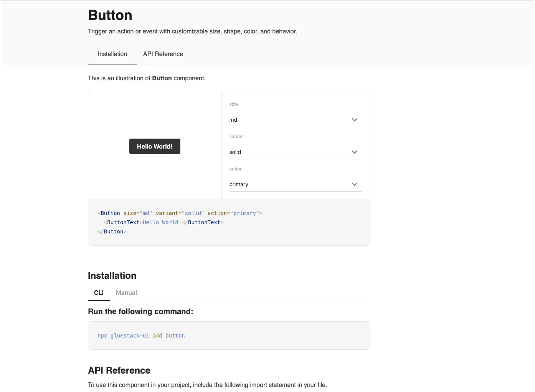The width and height of the screenshot is (535, 392).
Task: Click the size field label
Action: tap(233, 104)
